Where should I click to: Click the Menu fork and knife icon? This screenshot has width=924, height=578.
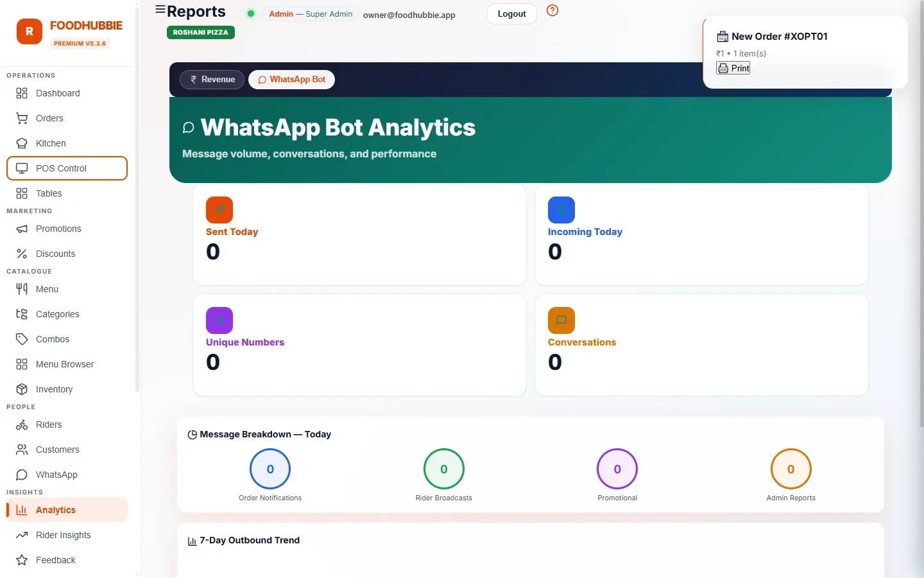coord(22,289)
